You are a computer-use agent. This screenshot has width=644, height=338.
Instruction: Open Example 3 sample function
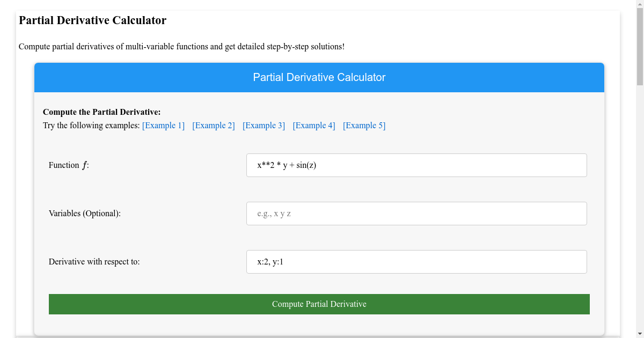[x=264, y=125]
